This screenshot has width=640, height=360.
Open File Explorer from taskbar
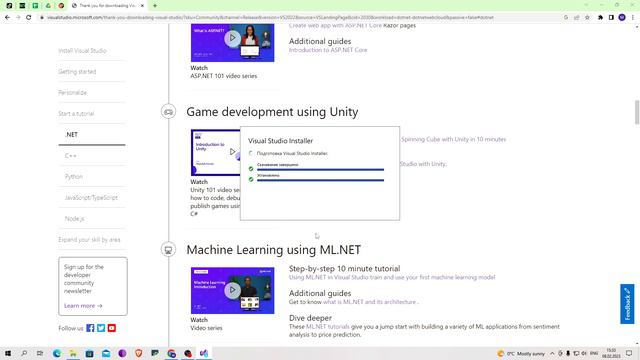pos(73,353)
